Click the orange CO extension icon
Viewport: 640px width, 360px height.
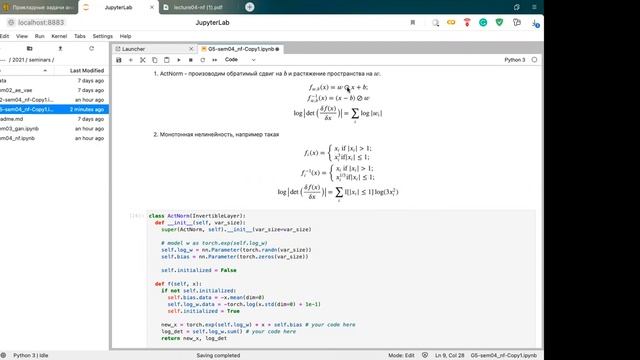click(451, 22)
